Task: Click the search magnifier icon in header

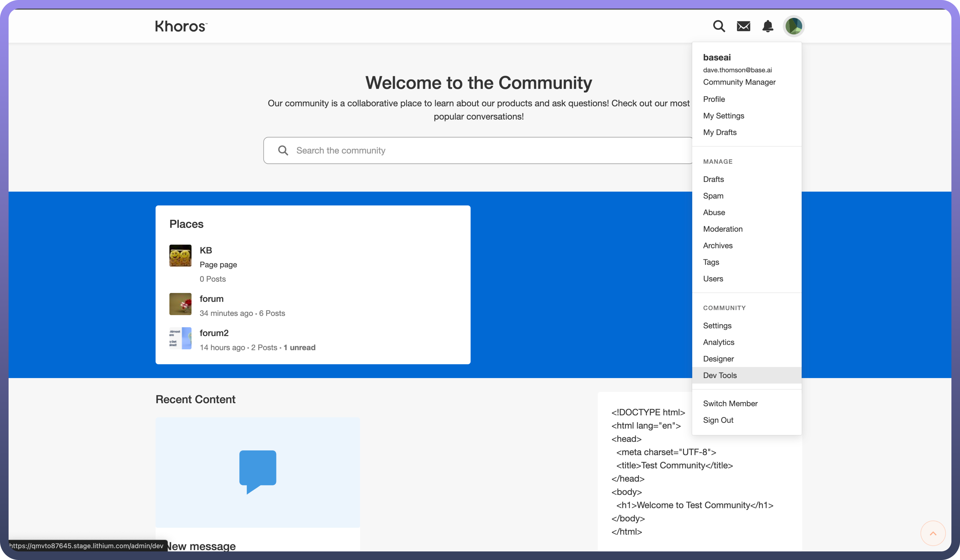Action: [x=719, y=26]
